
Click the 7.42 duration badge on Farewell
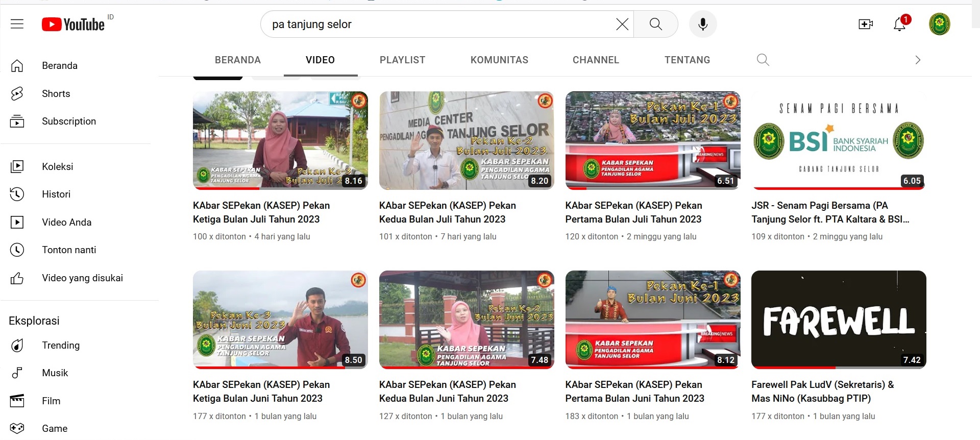912,360
